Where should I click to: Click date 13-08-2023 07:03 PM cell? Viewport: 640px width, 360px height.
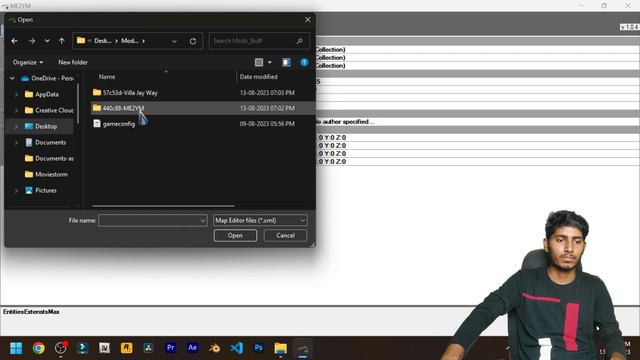point(267,93)
